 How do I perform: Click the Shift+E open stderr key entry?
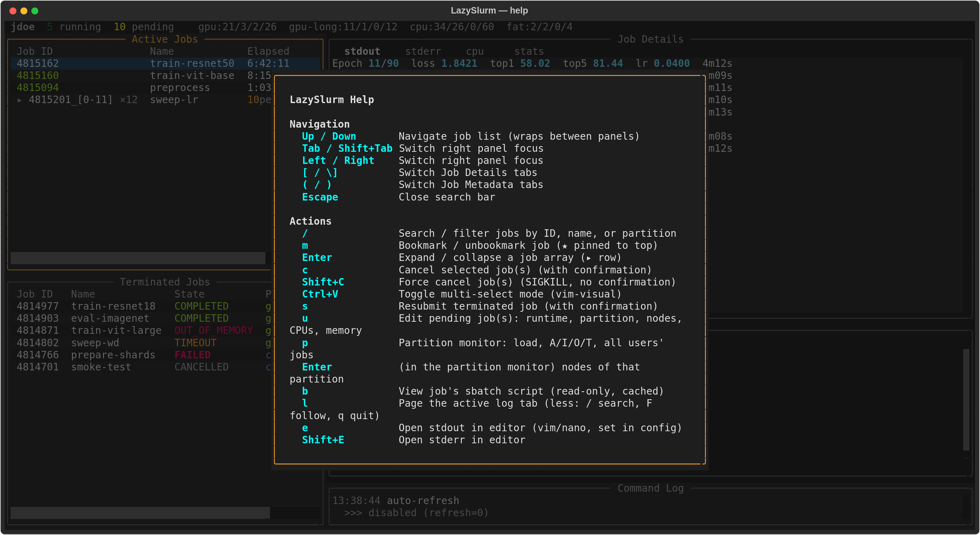pyautogui.click(x=323, y=440)
